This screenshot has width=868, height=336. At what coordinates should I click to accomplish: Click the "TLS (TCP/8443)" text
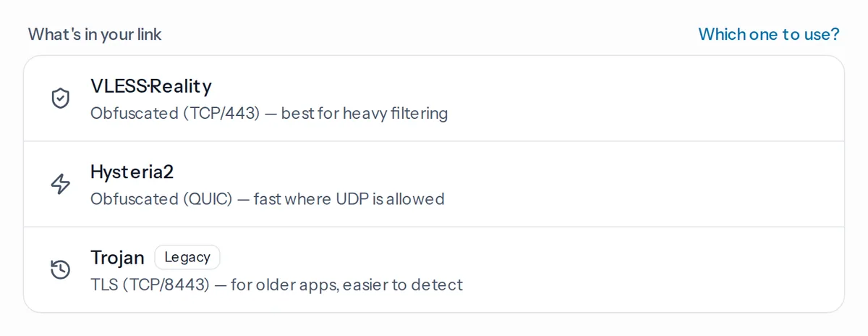[150, 285]
